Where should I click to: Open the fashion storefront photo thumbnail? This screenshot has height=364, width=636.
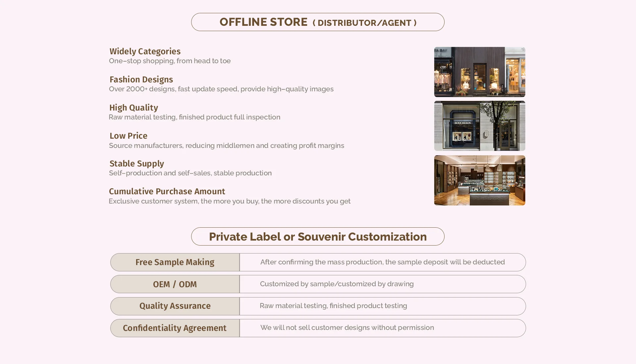[479, 72]
